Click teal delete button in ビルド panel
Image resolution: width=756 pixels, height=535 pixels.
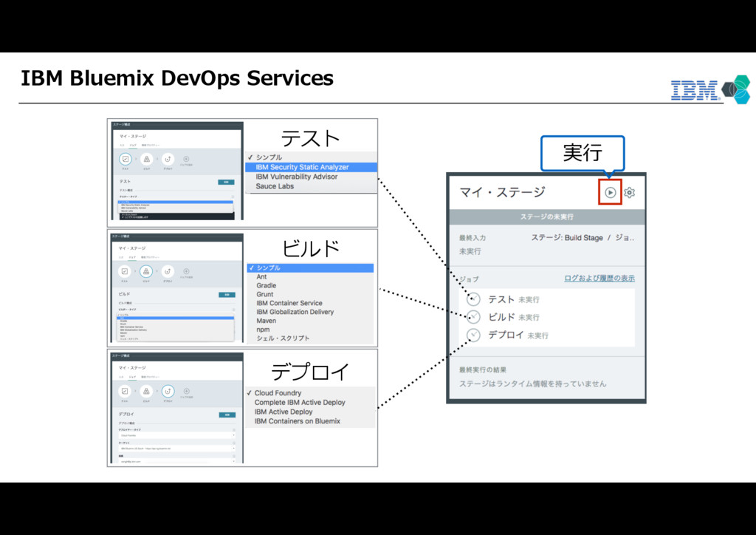point(227,294)
